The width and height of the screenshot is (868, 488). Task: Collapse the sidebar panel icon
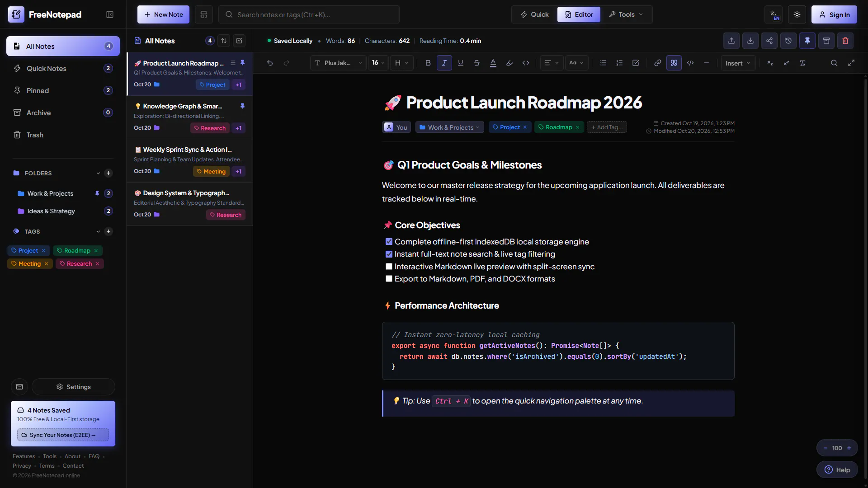[x=110, y=14]
